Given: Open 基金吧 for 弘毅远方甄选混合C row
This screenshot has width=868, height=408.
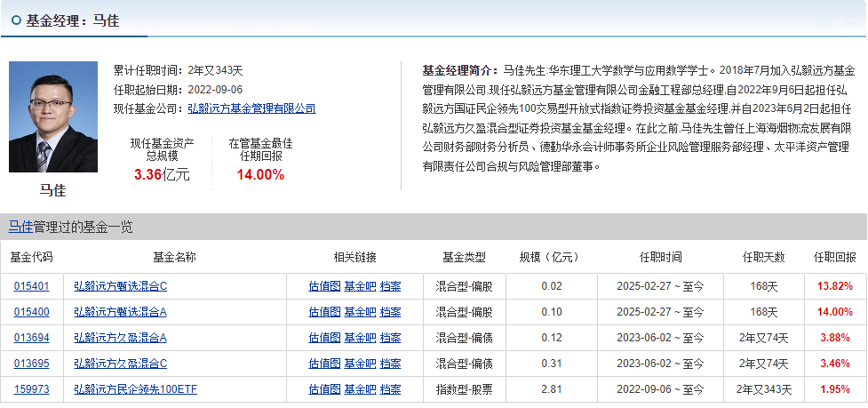Looking at the screenshot, I should 360,286.
